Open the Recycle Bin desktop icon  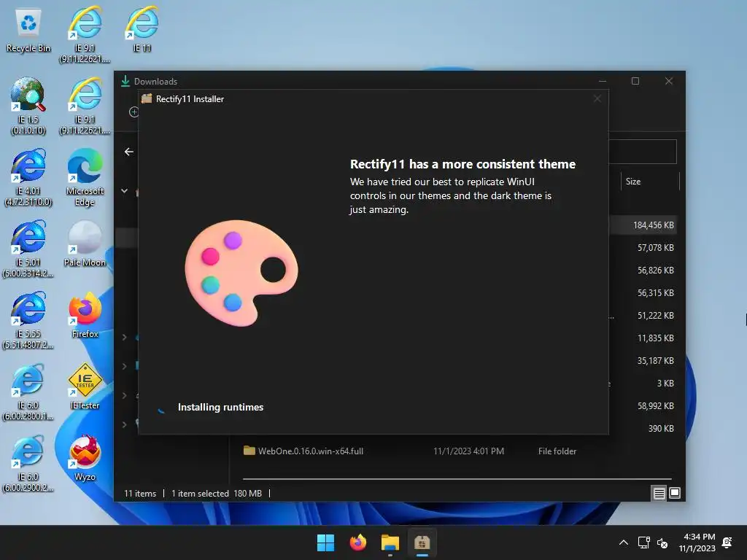click(x=28, y=29)
